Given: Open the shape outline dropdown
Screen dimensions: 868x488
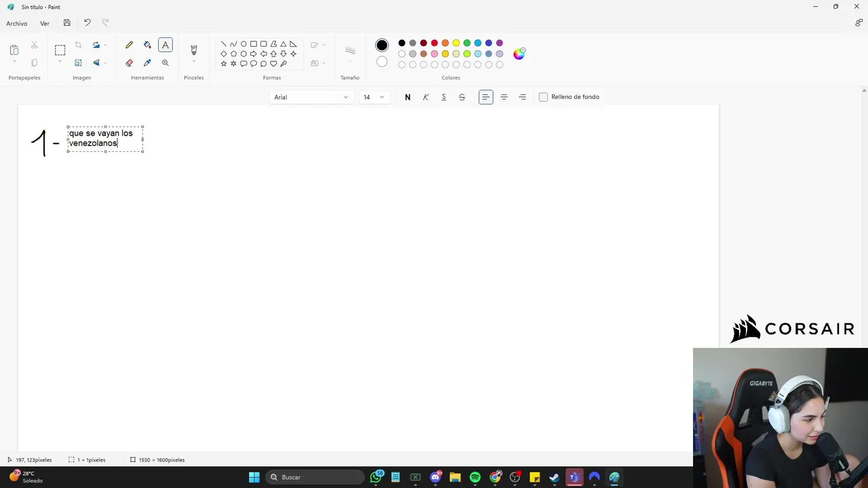Looking at the screenshot, I should click(317, 45).
